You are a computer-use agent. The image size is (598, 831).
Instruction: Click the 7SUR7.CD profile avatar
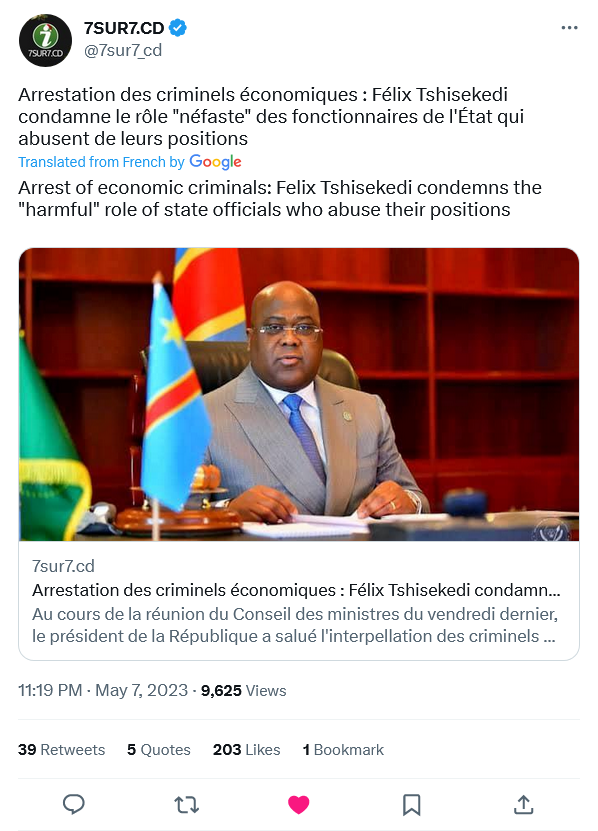[45, 40]
